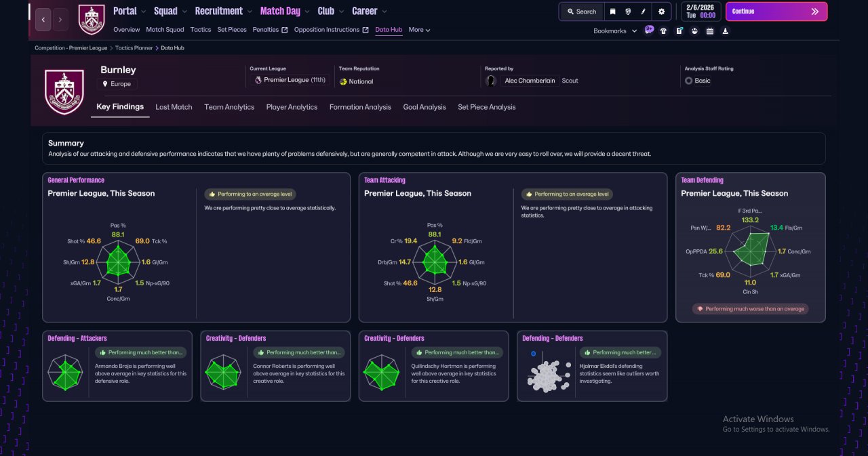The width and height of the screenshot is (868, 456).
Task: Open scout Alec Chamberlain profile
Action: 531,81
